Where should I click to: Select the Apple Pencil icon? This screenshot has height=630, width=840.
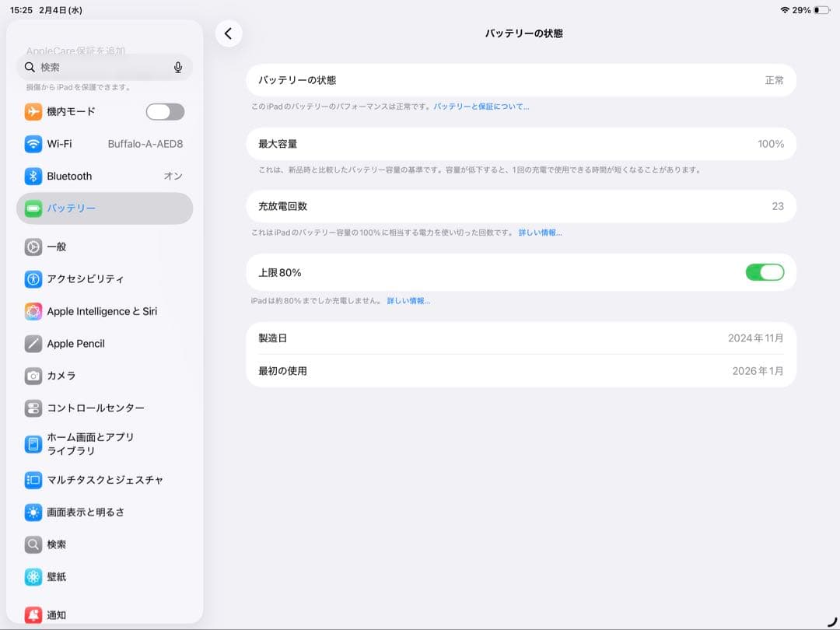pos(33,343)
